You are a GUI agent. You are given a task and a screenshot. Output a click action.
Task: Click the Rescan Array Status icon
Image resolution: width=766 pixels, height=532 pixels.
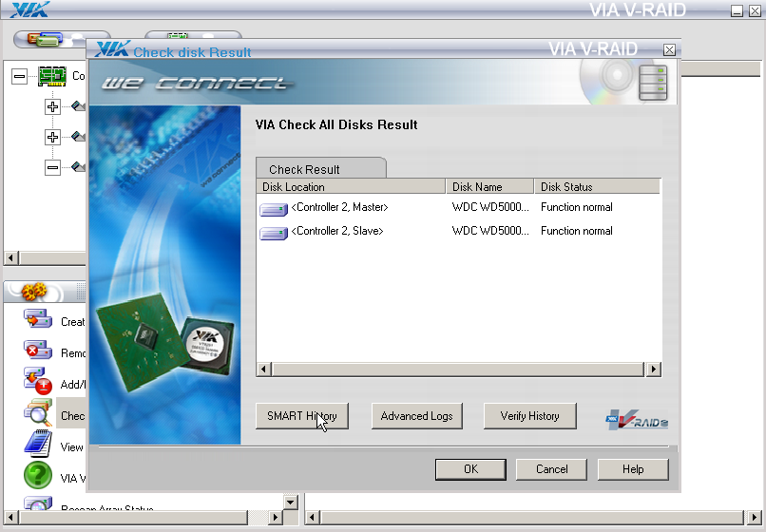(38, 503)
